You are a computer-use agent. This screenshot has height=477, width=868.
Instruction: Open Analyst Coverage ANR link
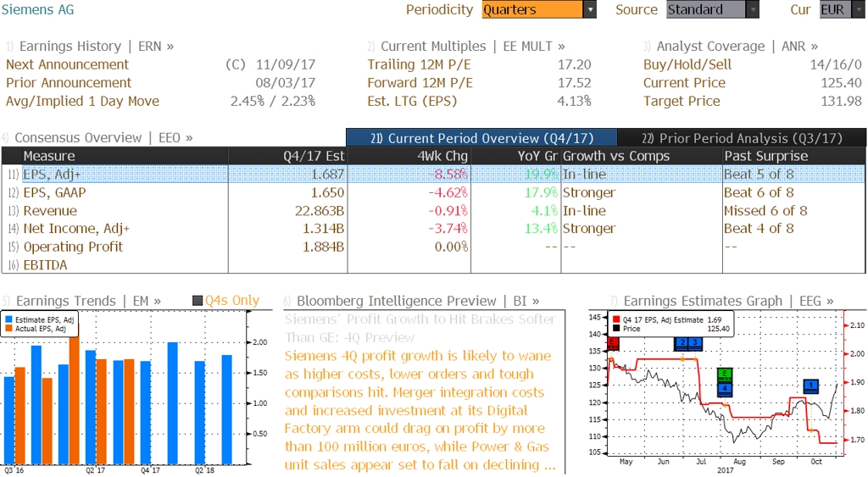coord(737,47)
